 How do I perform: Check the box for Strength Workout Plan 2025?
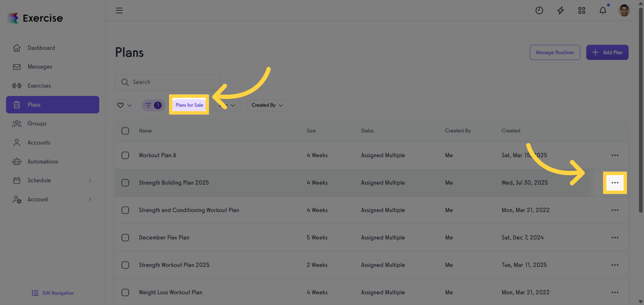point(125,265)
